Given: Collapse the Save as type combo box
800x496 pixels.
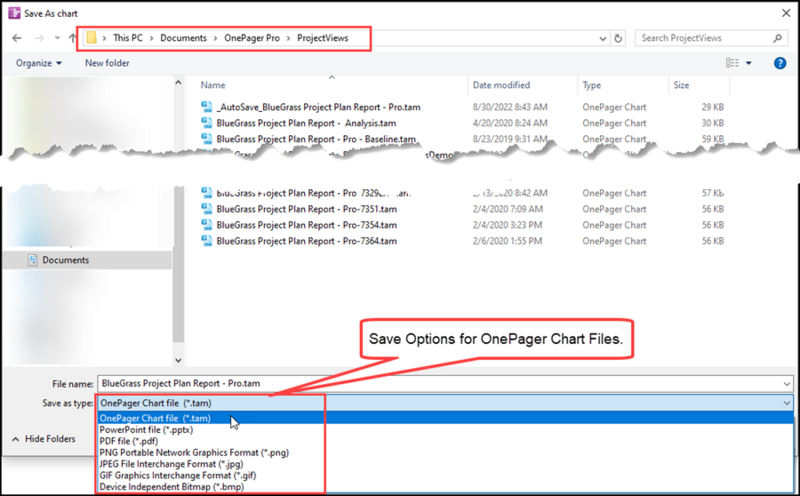Looking at the screenshot, I should (787, 403).
